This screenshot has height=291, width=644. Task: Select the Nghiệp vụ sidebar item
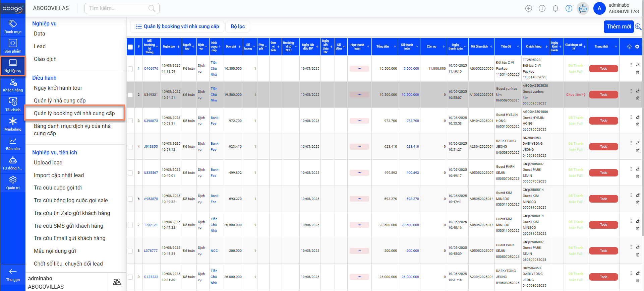pyautogui.click(x=13, y=66)
